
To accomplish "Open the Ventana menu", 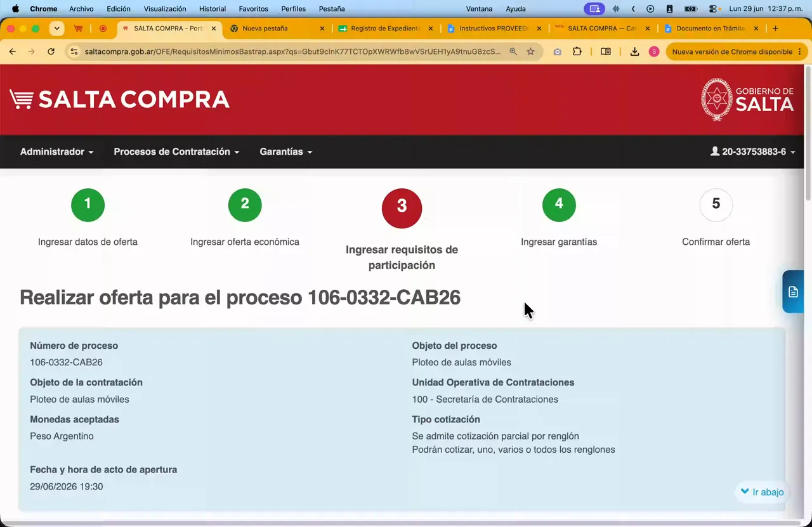I will coord(479,9).
